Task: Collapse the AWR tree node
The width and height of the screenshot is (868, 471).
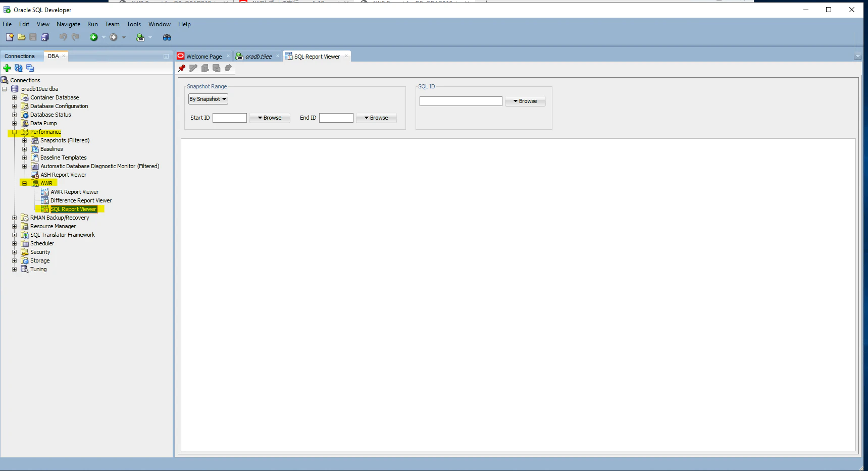Action: [24, 184]
